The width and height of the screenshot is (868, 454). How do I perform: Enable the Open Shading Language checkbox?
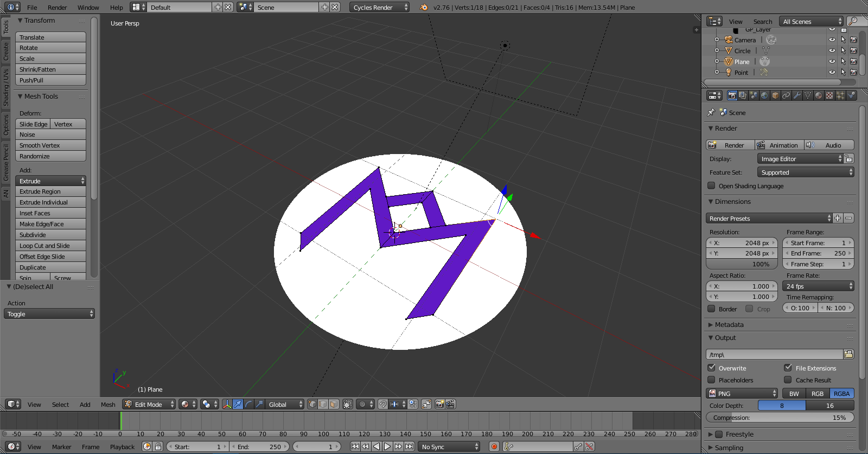[x=711, y=186]
